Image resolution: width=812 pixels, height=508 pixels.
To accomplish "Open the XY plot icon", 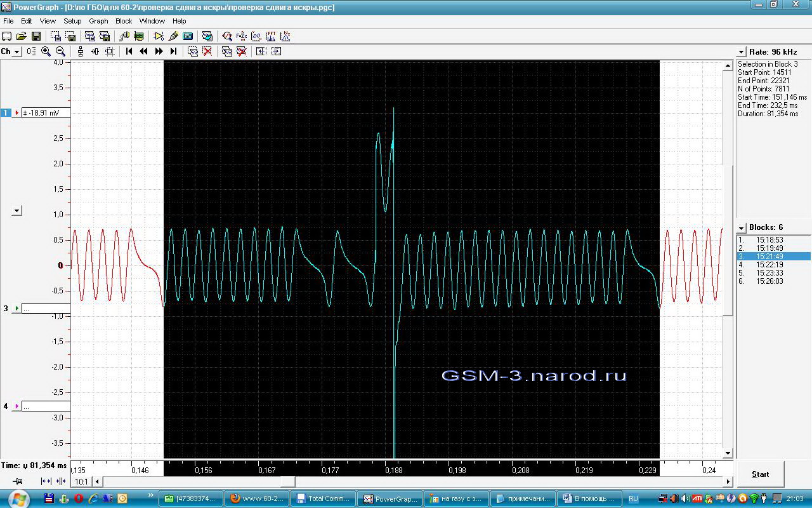I will coord(256,36).
